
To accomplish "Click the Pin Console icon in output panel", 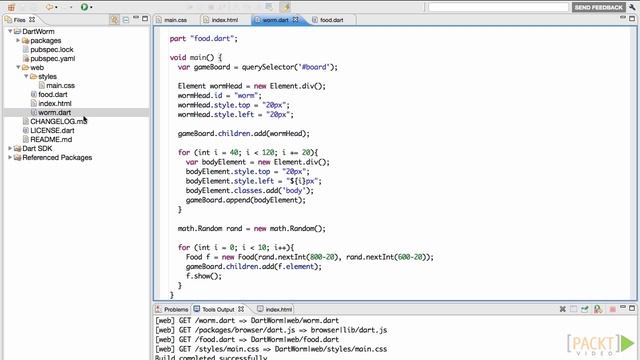I will [585, 309].
